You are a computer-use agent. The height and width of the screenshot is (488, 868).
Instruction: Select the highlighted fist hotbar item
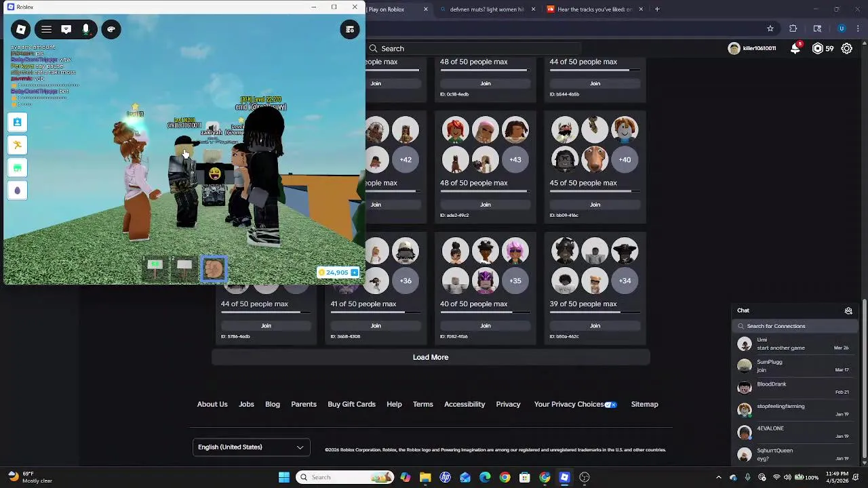[214, 269]
